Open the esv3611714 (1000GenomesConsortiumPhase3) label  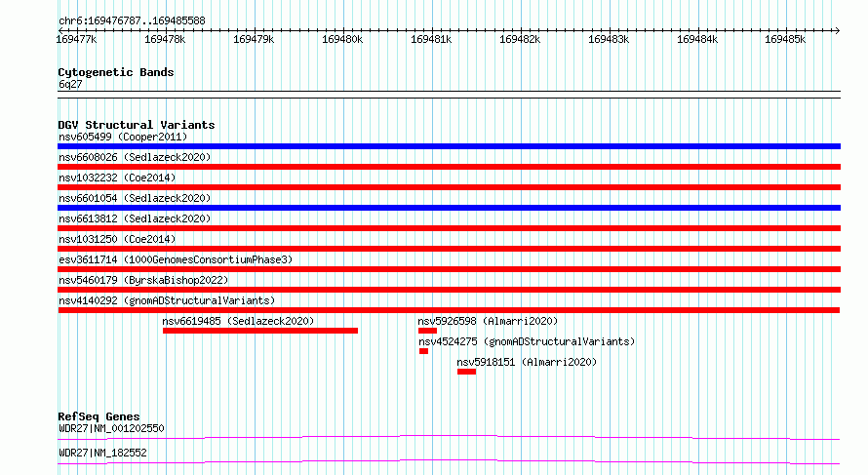(x=176, y=259)
